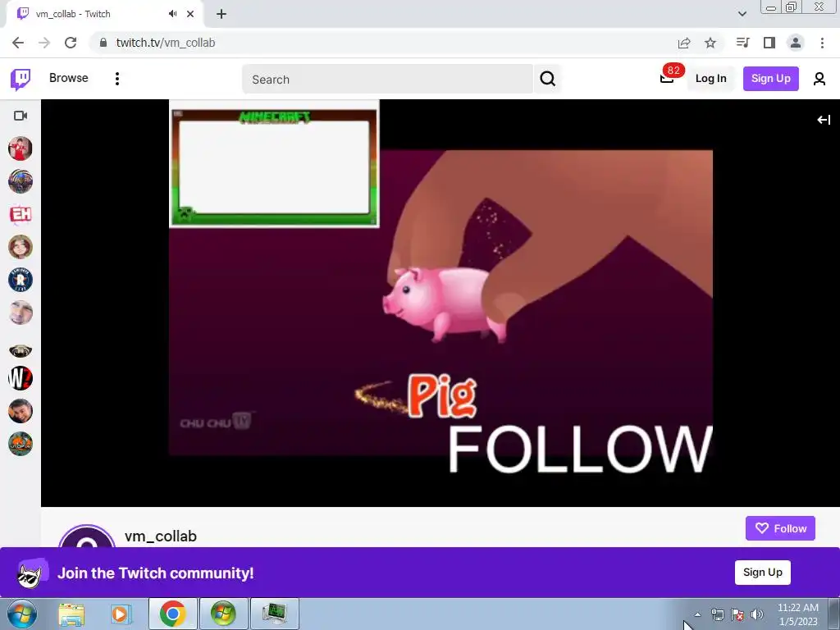The image size is (840, 630).
Task: Toggle Chrome side panel
Action: pyautogui.click(x=769, y=43)
